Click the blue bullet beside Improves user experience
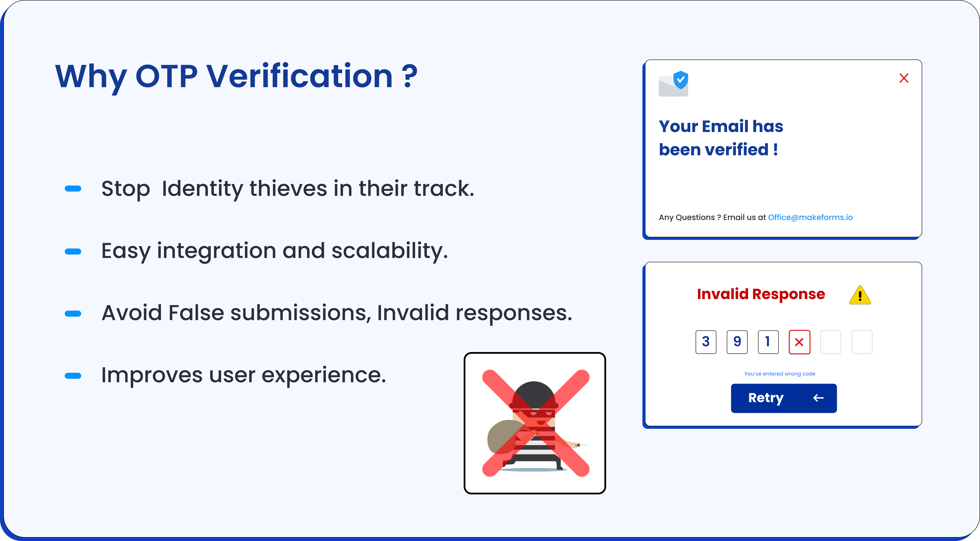The image size is (980, 541). pos(73,376)
